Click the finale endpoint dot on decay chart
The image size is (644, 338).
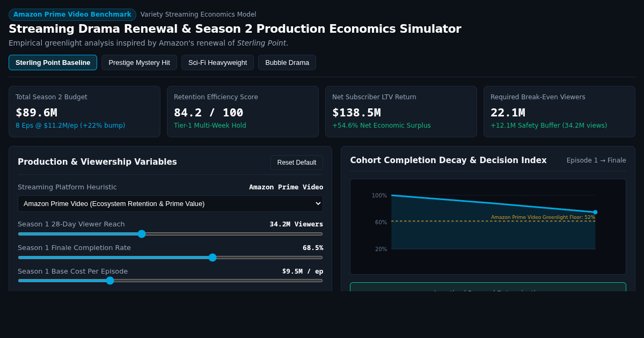tap(595, 212)
